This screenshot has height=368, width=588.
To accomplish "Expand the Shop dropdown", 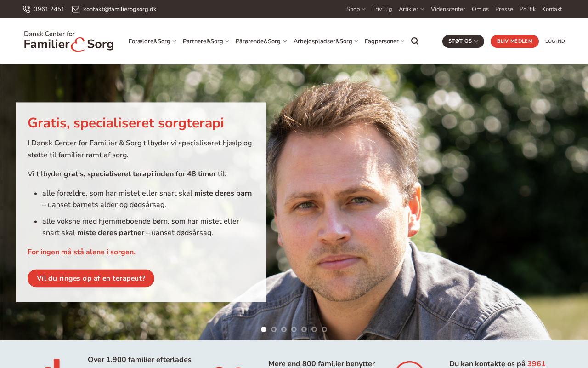I will pos(356,9).
